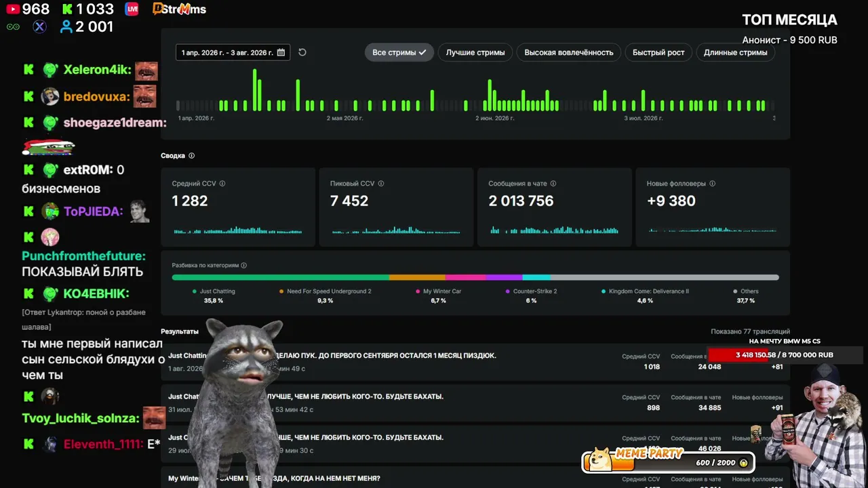868x488 pixels.
Task: Click the emote image after Xeleron4ik
Action: 146,71
